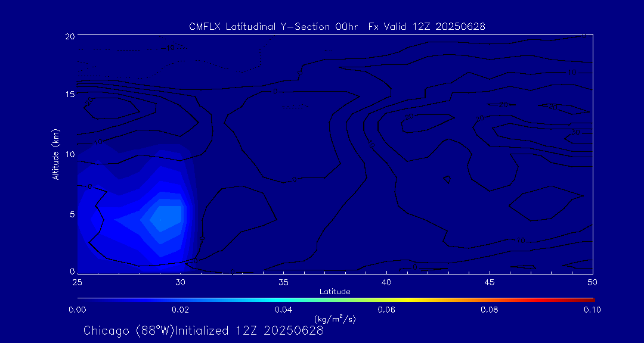Screen dimensions: 644x343
Task: Click the Chicago (88°W) Initialized footer text
Action: pos(203,330)
